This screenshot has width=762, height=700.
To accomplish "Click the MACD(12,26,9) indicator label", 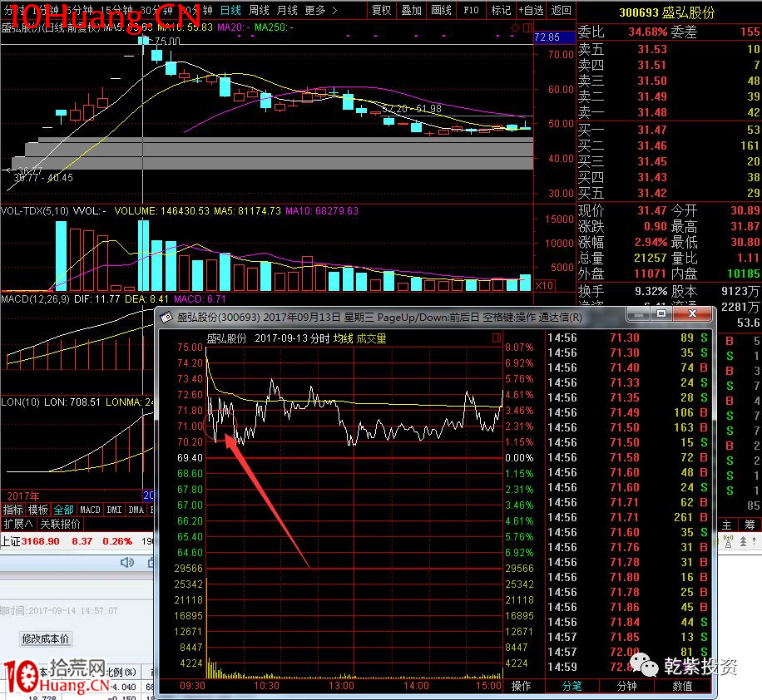I will [35, 299].
